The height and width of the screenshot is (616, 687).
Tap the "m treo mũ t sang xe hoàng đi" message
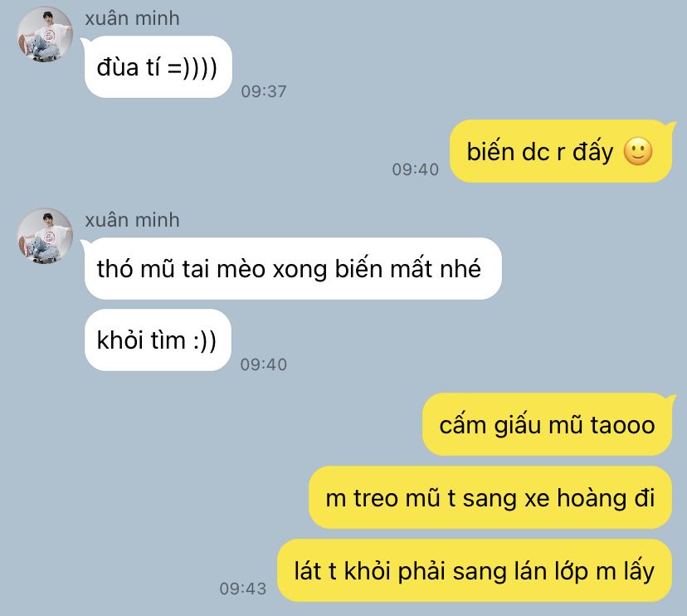coord(490,497)
